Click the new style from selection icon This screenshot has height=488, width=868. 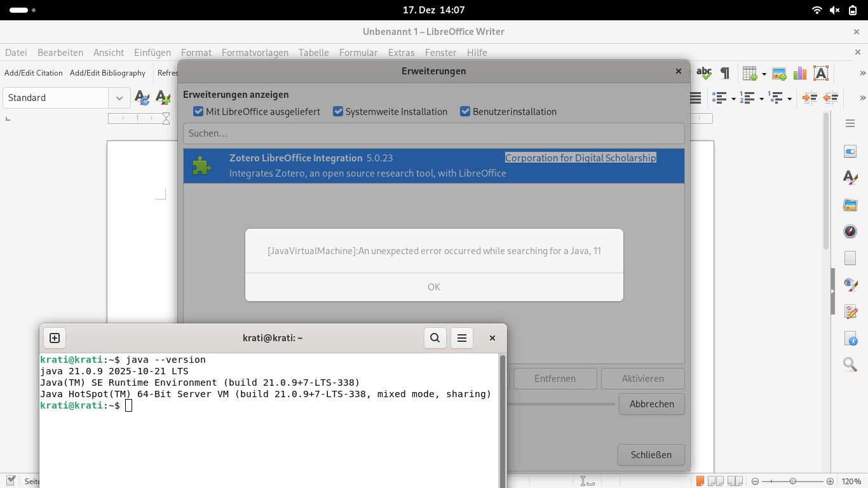click(x=163, y=98)
